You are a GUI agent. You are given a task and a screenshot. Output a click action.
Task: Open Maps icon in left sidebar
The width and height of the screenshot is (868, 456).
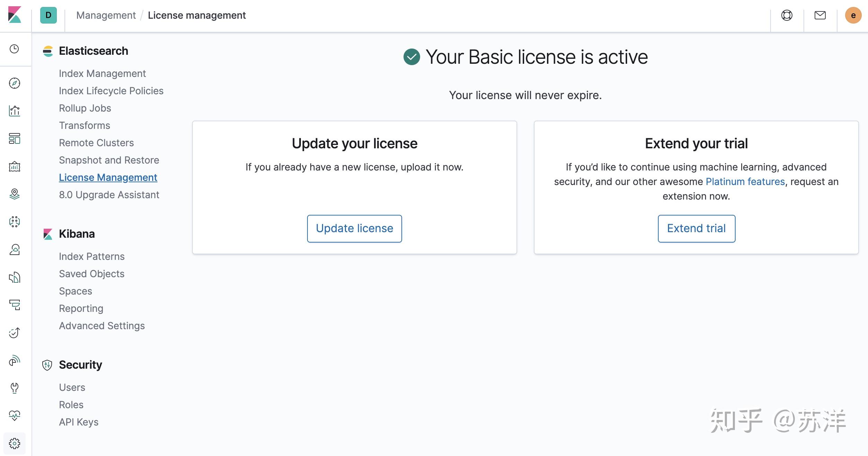[x=15, y=194]
